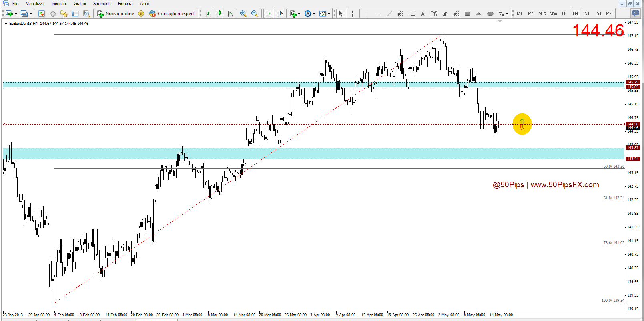This screenshot has height=321, width=644.
Task: Expand the Indicators dropdown arrow
Action: pos(299,14)
